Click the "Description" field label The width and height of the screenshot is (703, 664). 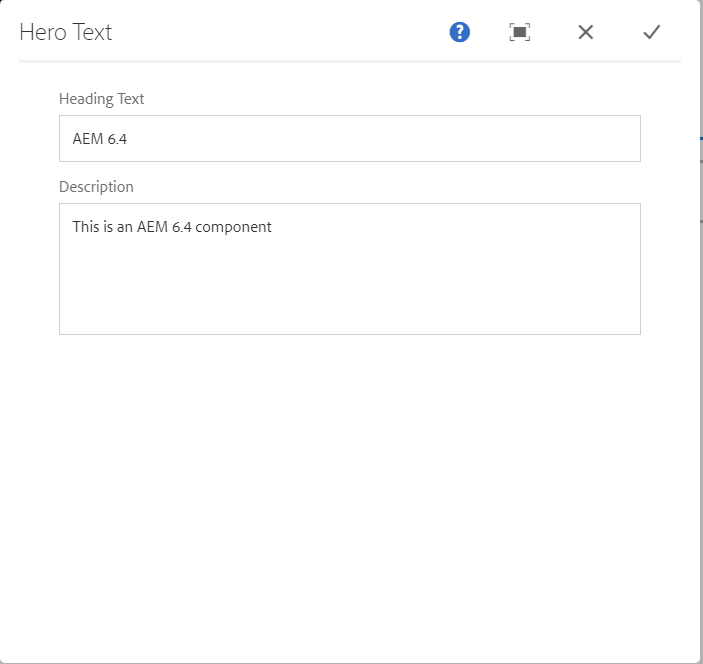pyautogui.click(x=96, y=187)
